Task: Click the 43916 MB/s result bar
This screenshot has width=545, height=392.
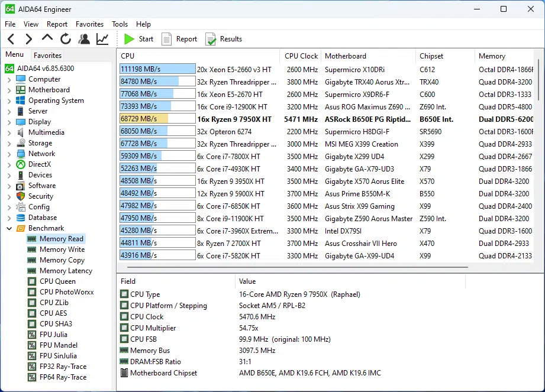Action: 157,255
